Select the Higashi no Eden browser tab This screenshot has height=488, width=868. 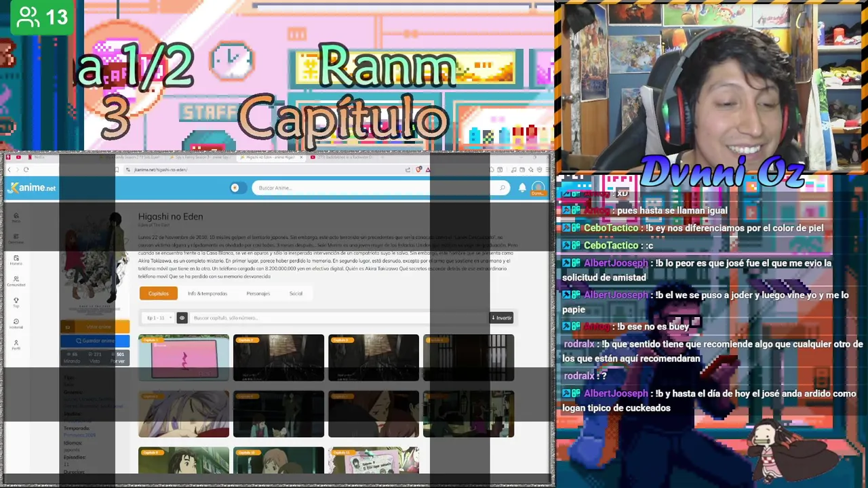pyautogui.click(x=271, y=157)
